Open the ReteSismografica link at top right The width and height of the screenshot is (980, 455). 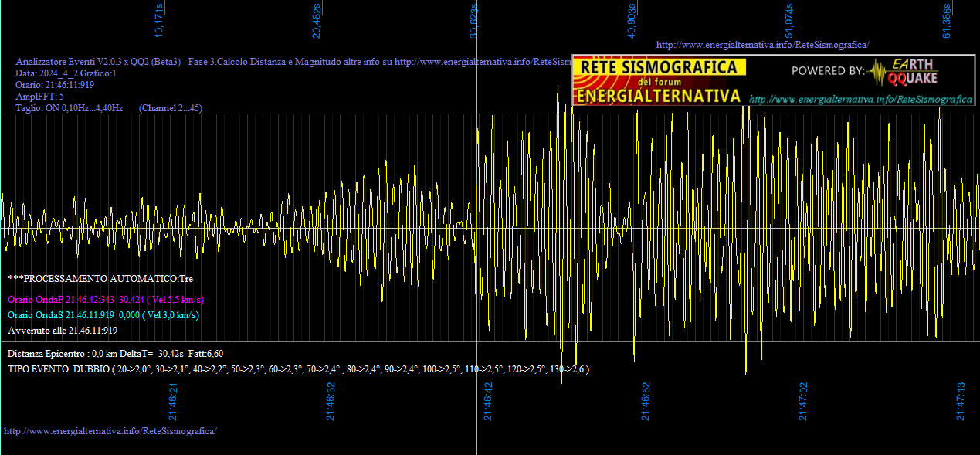coord(762,45)
